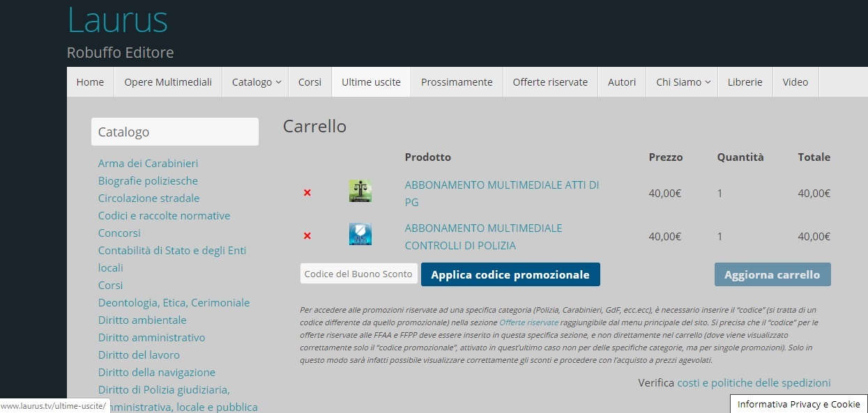Go to the Home menu item
This screenshot has width=868, height=413.
click(x=90, y=82)
